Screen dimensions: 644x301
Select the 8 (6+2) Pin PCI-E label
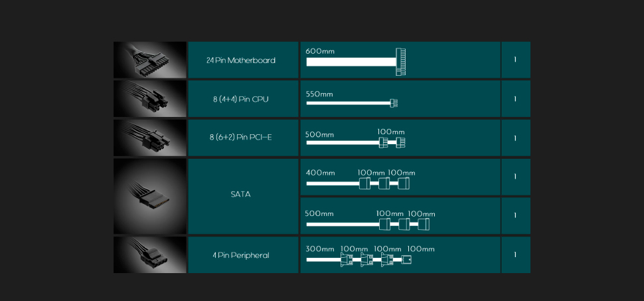point(240,138)
